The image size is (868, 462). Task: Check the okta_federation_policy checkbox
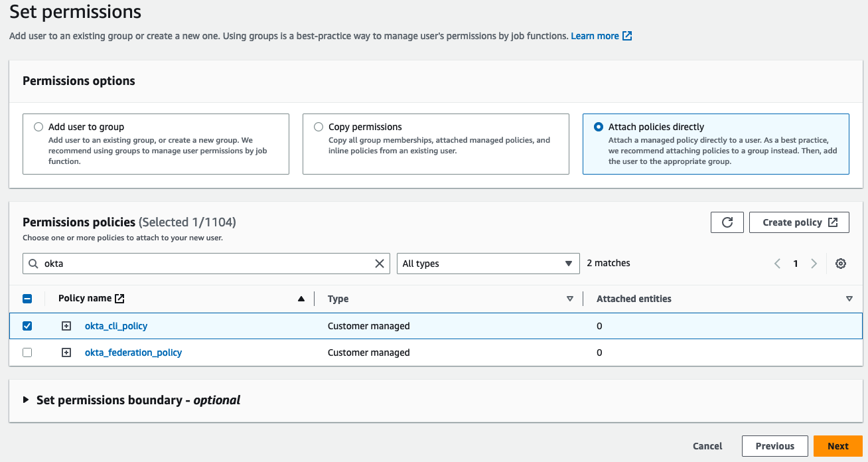pos(27,352)
